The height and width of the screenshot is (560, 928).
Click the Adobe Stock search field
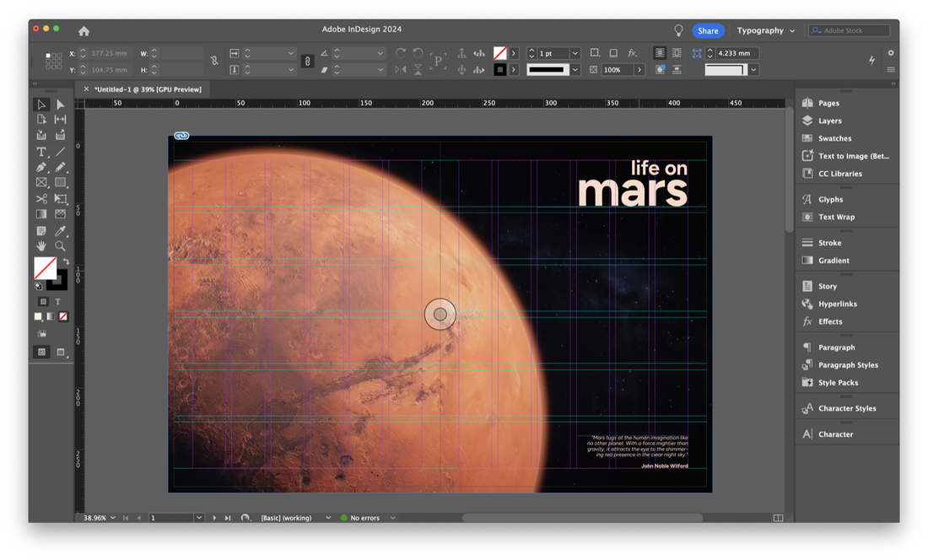pyautogui.click(x=850, y=30)
